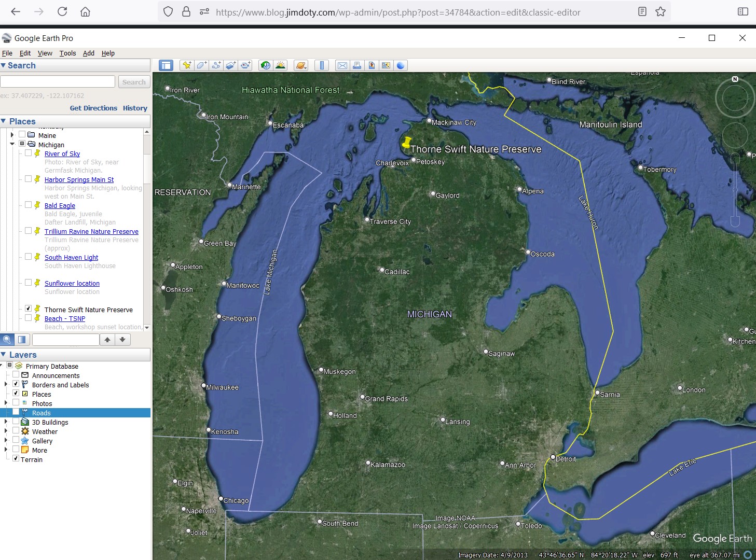Screen dimensions: 756x560
Task: Open the Help menu
Action: [x=108, y=53]
